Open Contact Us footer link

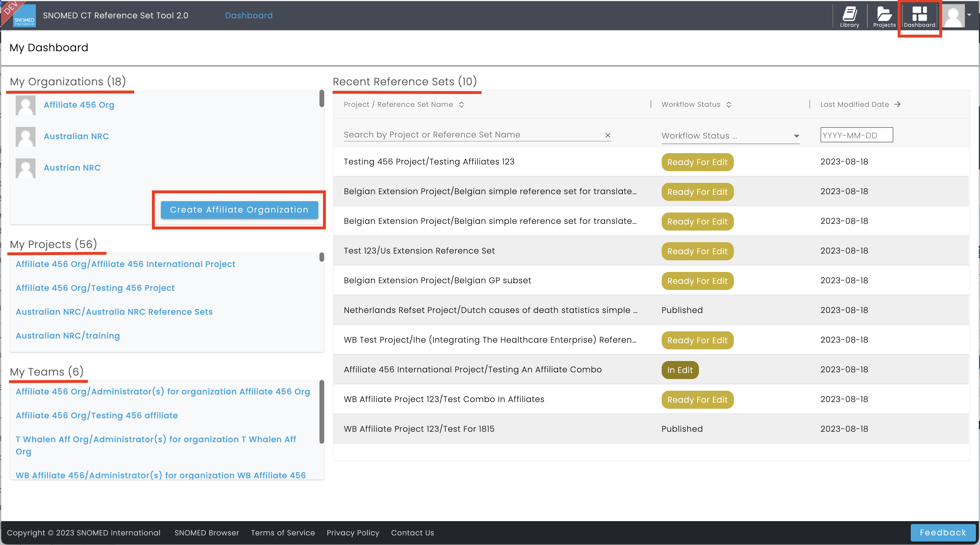click(x=412, y=533)
